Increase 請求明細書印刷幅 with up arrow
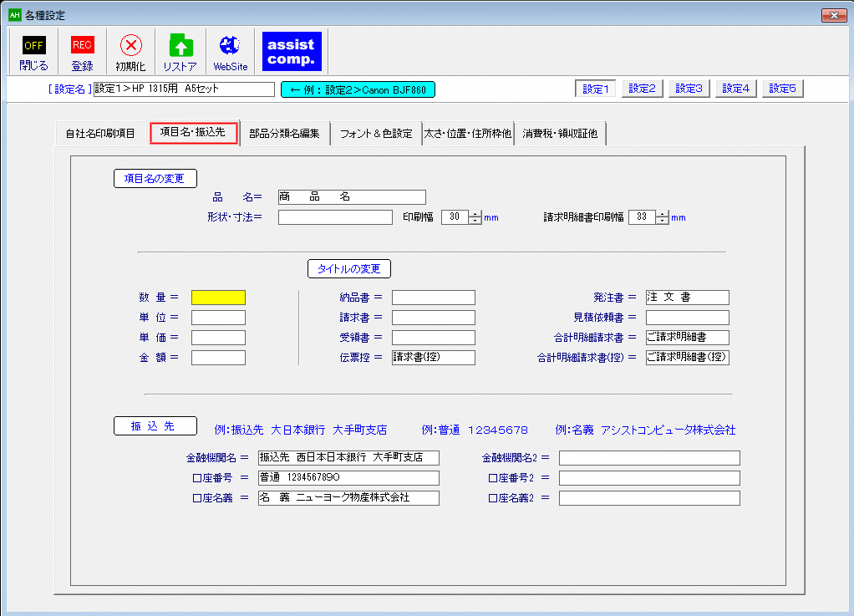 (x=663, y=214)
